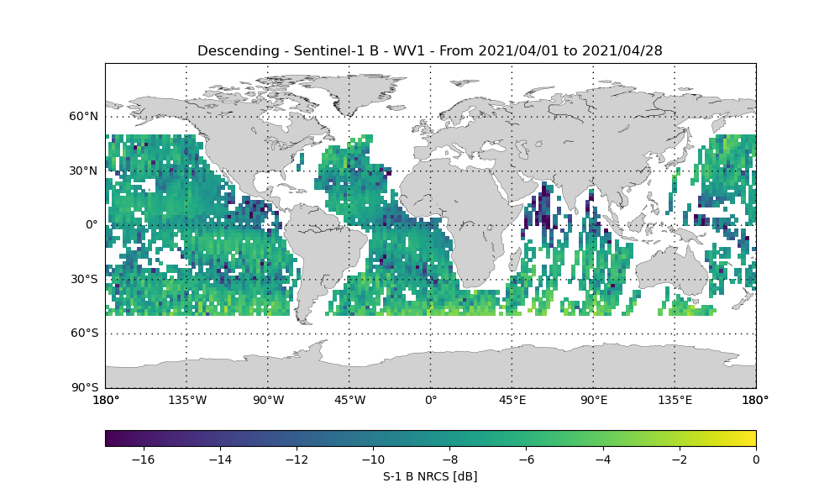Viewport: 840px width, 504px height.
Task: Click the dark purple end of the colorbar
Action: click(x=110, y=438)
